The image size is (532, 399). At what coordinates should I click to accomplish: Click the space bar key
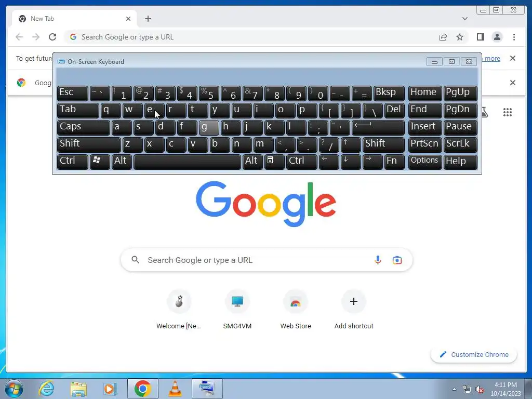[x=187, y=162]
